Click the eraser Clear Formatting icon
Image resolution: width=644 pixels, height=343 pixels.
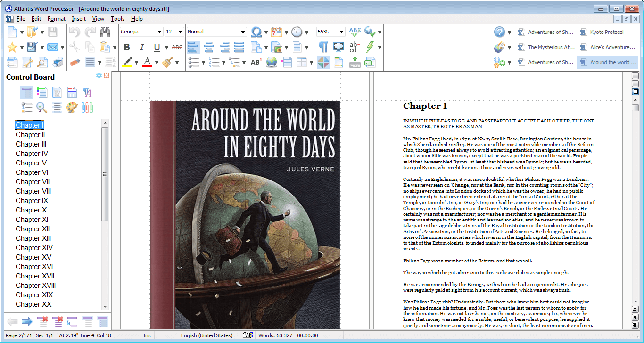[x=75, y=62]
